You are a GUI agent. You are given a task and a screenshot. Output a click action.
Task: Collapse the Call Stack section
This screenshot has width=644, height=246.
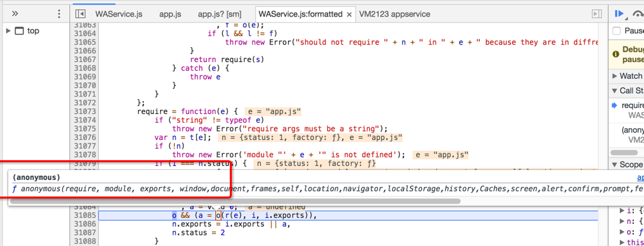[x=615, y=91]
